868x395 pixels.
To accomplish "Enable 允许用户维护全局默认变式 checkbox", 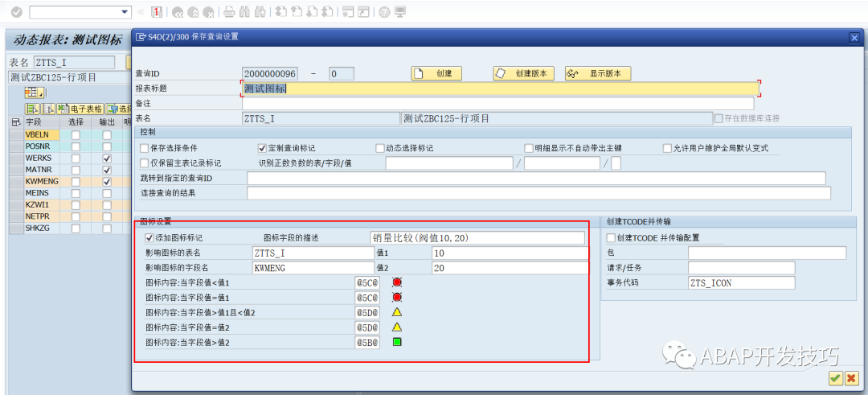I will [667, 149].
